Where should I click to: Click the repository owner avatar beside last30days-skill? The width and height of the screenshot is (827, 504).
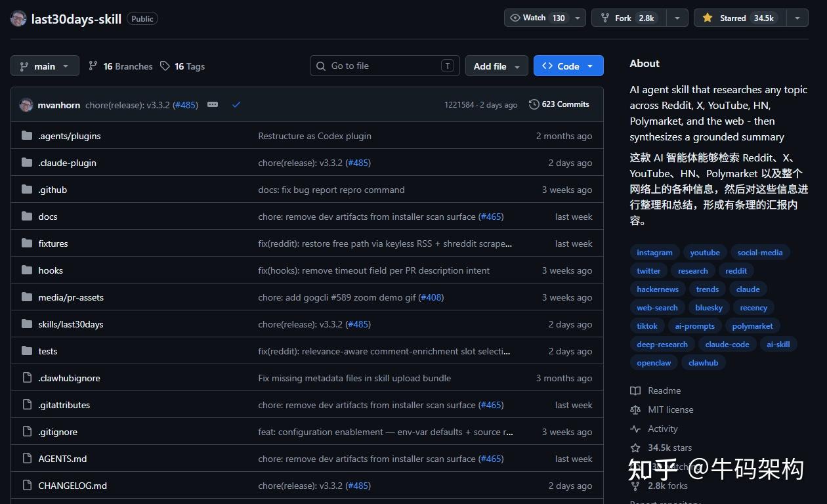(x=18, y=18)
